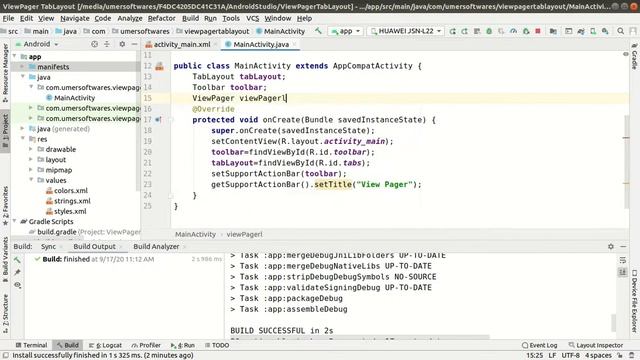Toggle the Z: Structure side button
Viewport: 640px width, 360px height.
click(x=5, y=313)
